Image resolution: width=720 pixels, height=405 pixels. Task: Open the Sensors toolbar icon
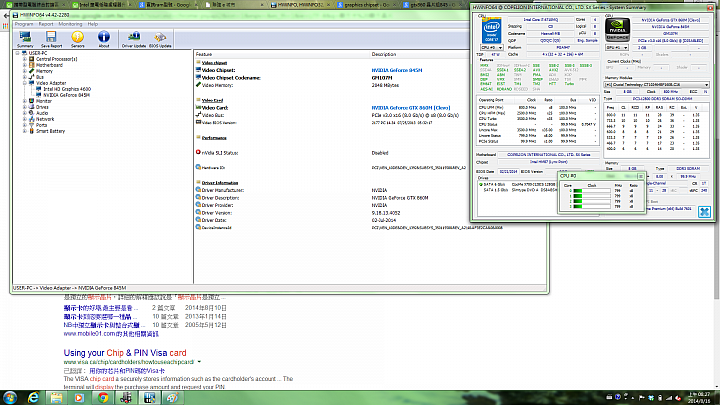tap(78, 39)
